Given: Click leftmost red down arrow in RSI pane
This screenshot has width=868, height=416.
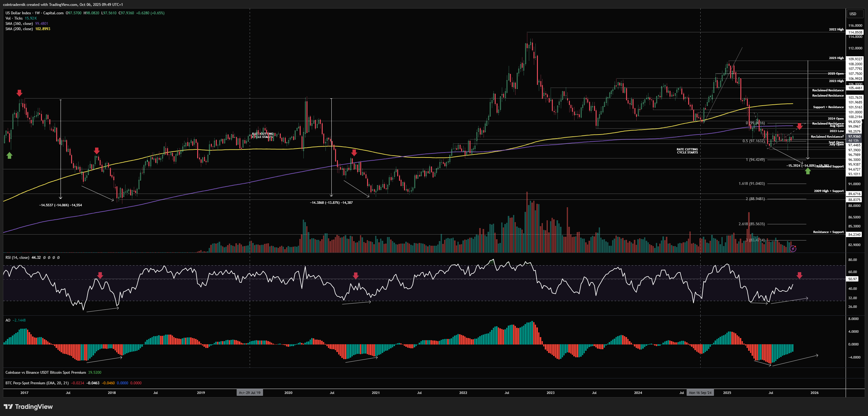Looking at the screenshot, I should point(100,275).
